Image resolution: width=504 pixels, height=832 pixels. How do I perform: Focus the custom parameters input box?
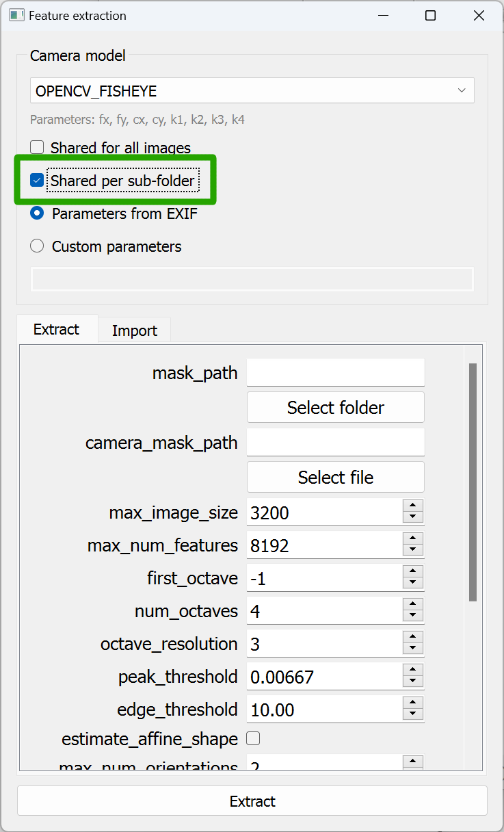pyautogui.click(x=252, y=279)
